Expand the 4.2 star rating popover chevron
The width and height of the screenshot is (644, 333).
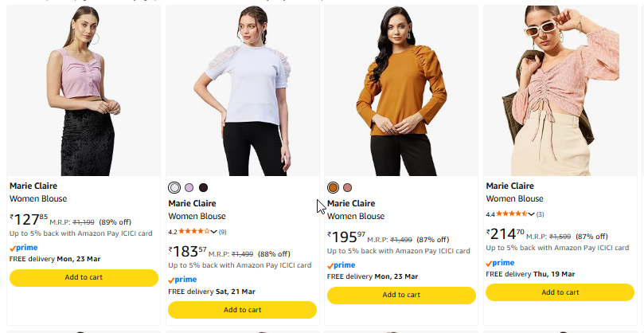pyautogui.click(x=213, y=232)
